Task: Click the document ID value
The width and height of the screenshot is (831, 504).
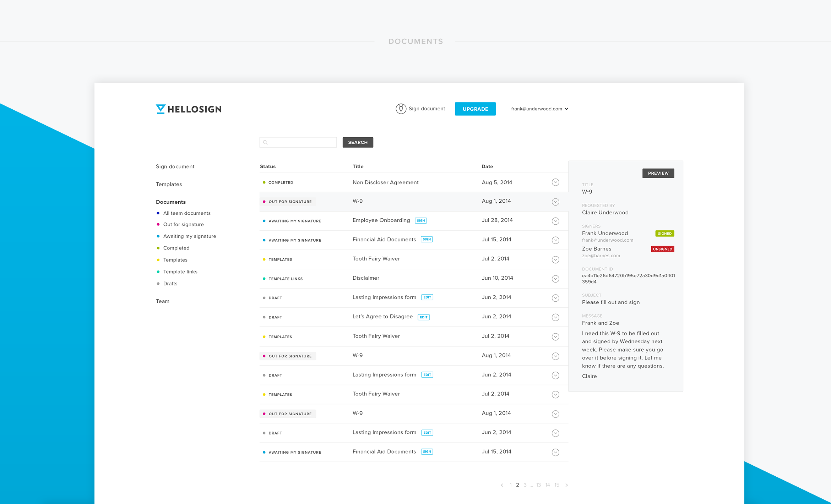Action: tap(628, 279)
